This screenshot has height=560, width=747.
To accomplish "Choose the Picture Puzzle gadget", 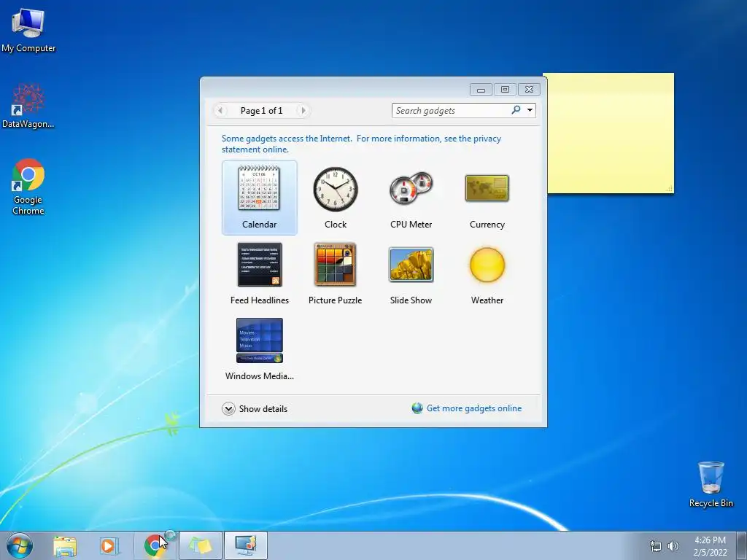I will pos(335,264).
